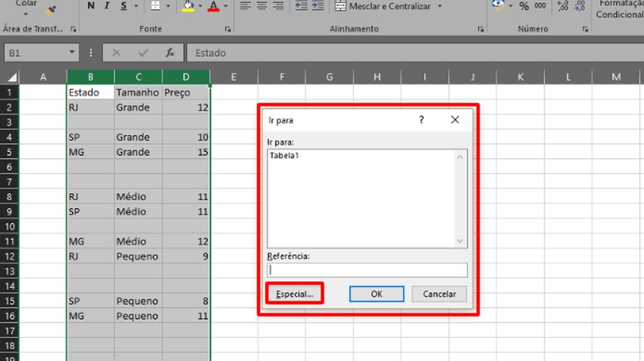Apply percent style format

pyautogui.click(x=524, y=6)
